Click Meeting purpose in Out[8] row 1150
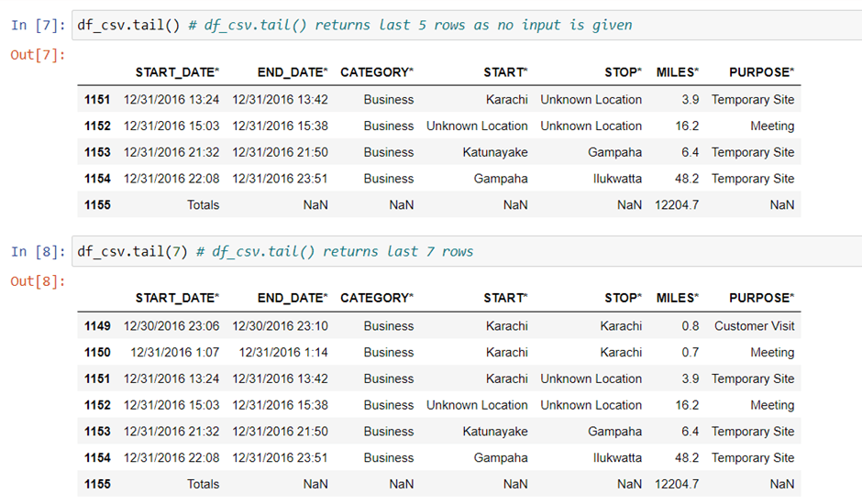Viewport: 862px width, 504px height. [772, 352]
